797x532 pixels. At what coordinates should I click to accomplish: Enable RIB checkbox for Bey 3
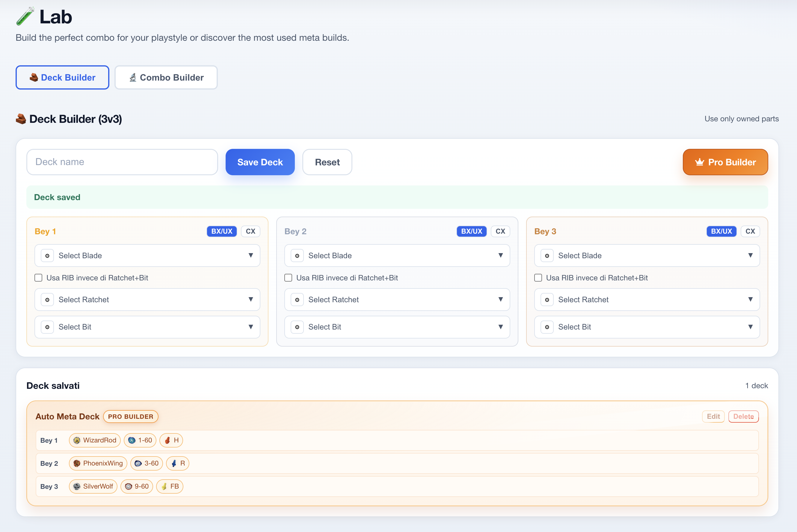click(x=538, y=278)
